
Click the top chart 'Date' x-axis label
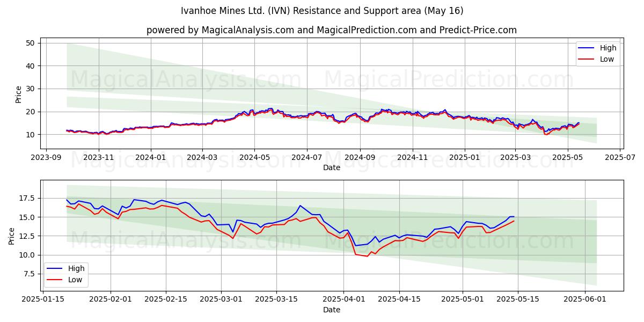332,167
